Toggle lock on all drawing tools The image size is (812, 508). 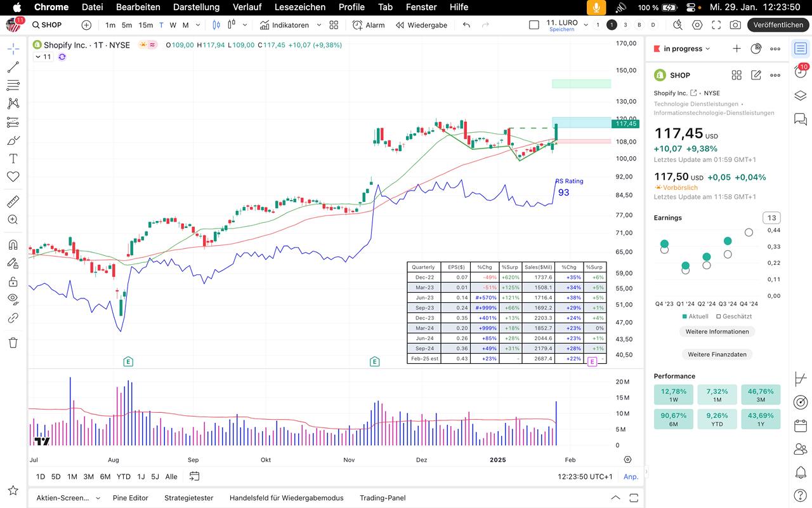click(x=13, y=281)
